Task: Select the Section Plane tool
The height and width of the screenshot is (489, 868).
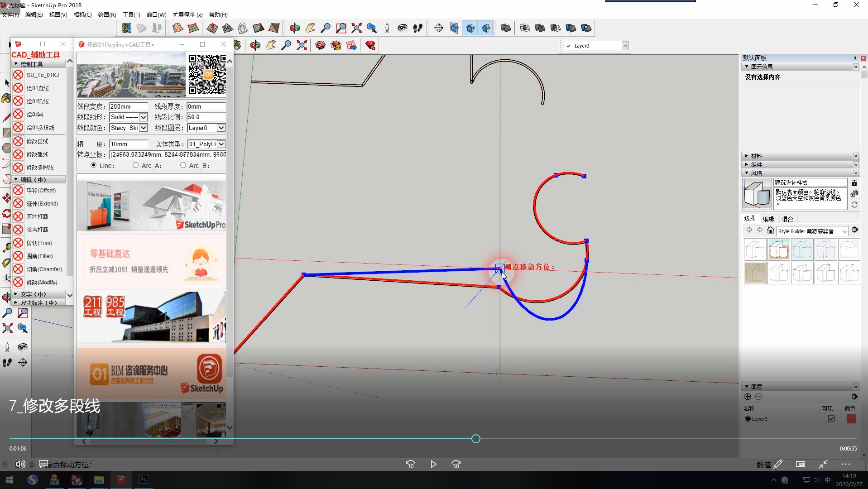Action: tap(438, 28)
